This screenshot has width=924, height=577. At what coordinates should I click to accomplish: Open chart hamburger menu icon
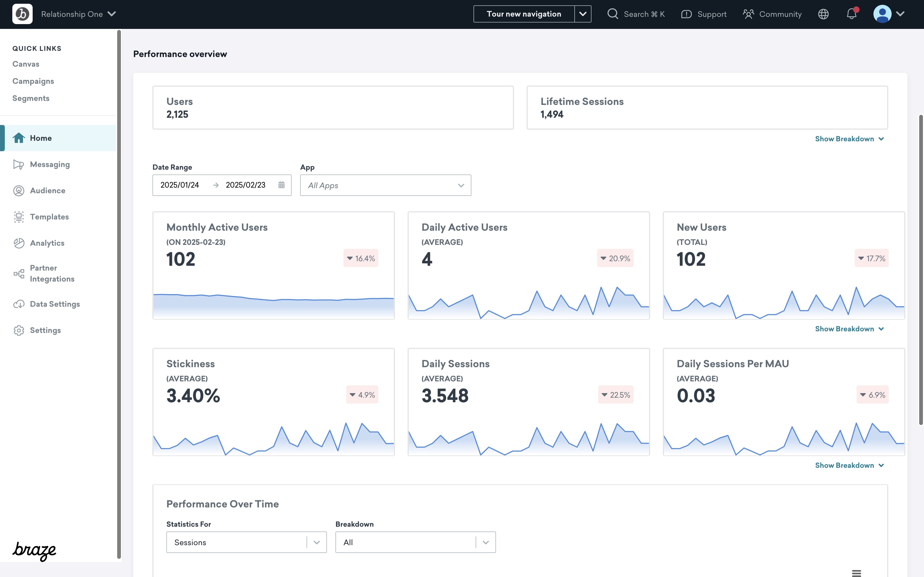coord(856,573)
